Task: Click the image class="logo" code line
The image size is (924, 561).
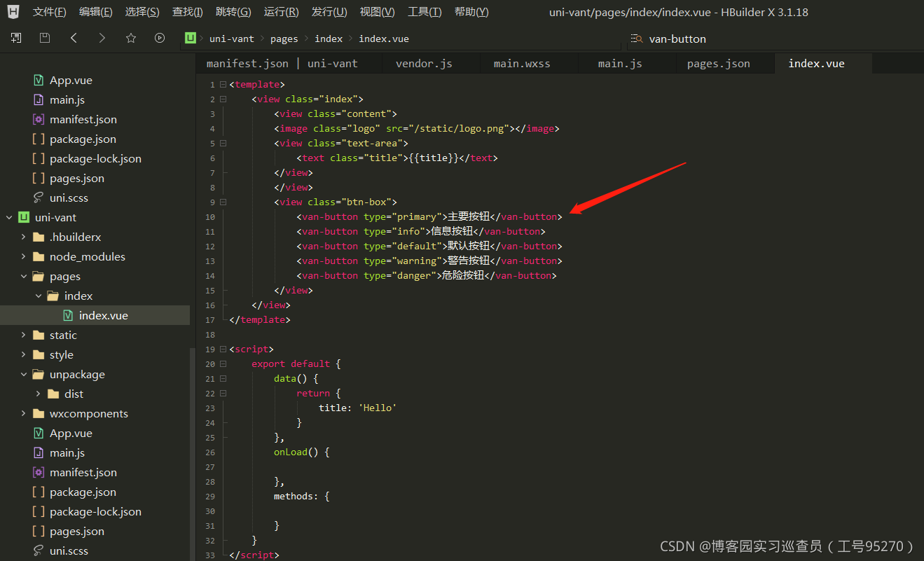Action: (416, 128)
